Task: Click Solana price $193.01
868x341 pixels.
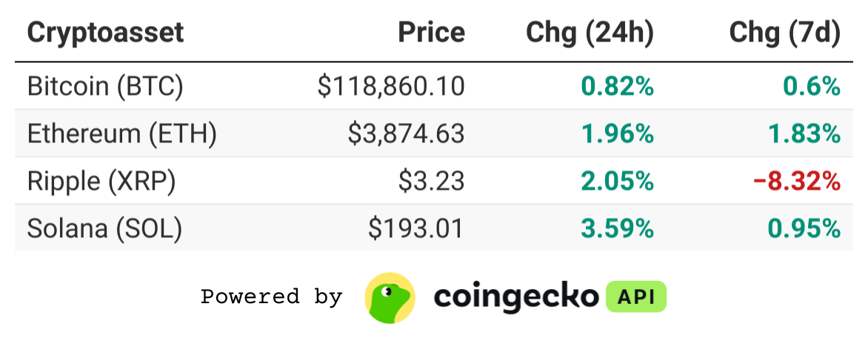Action: click(416, 228)
